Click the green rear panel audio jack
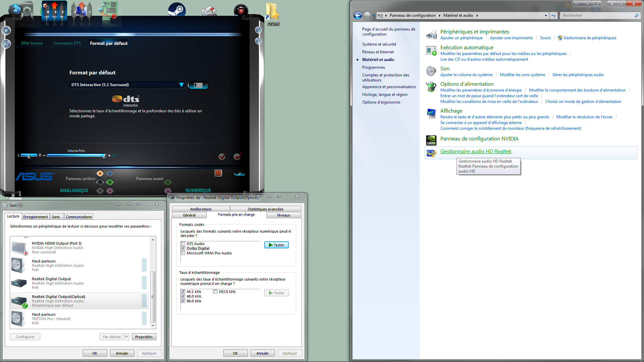644x362 pixels. (110, 182)
